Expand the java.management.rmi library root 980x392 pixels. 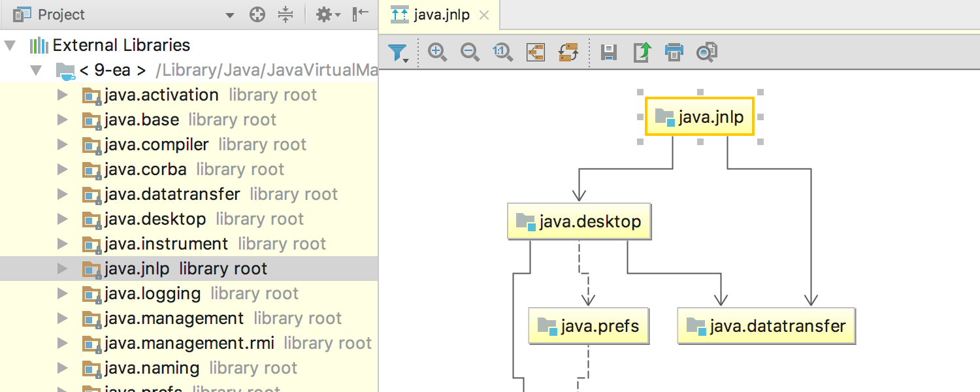tap(63, 344)
